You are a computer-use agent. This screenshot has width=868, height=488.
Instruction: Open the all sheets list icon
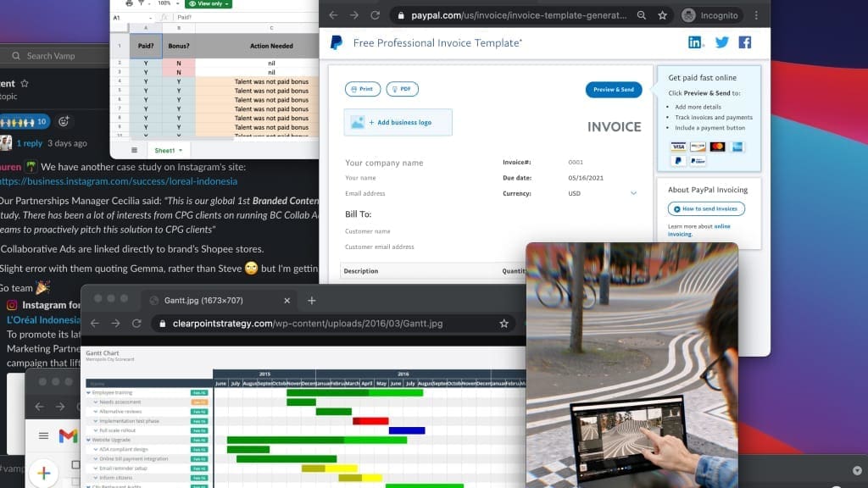coord(133,150)
